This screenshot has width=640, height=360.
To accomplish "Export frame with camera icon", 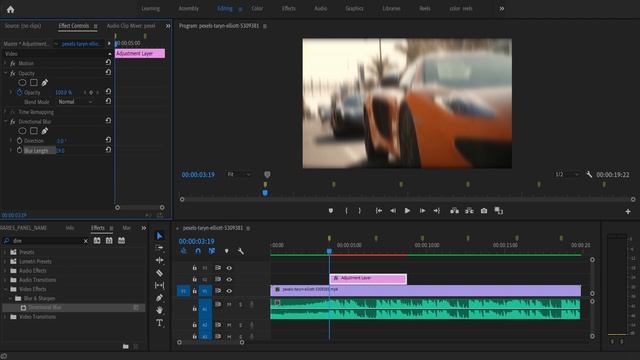I will [484, 211].
